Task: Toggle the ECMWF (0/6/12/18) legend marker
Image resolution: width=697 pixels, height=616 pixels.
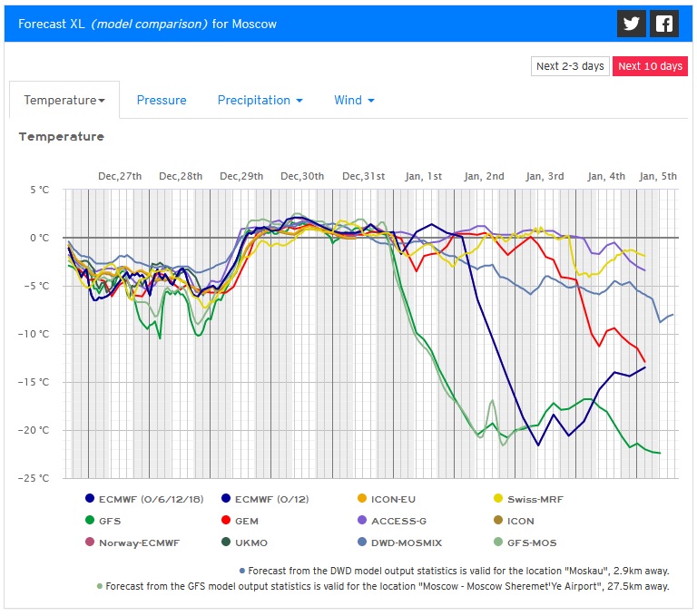Action: tap(90, 498)
